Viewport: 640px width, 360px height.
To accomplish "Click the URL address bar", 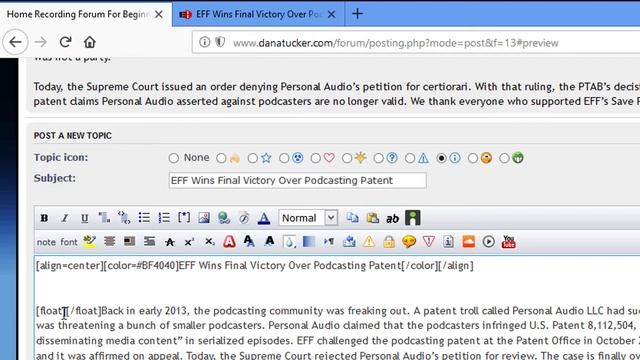I will [416, 42].
